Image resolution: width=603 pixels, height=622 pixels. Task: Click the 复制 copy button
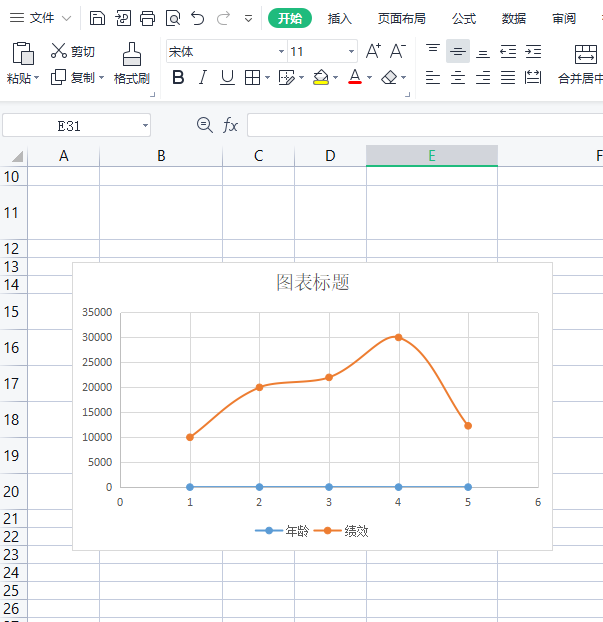tap(73, 77)
